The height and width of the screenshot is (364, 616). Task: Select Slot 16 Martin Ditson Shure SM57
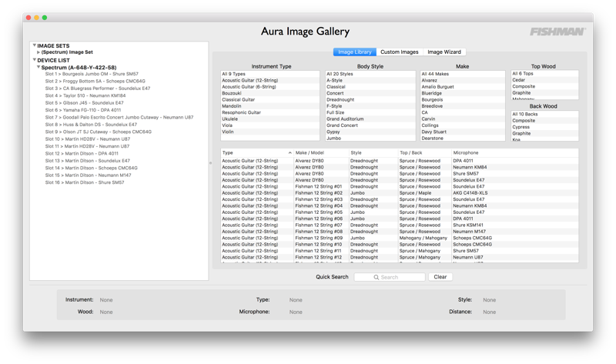pyautogui.click(x=85, y=182)
